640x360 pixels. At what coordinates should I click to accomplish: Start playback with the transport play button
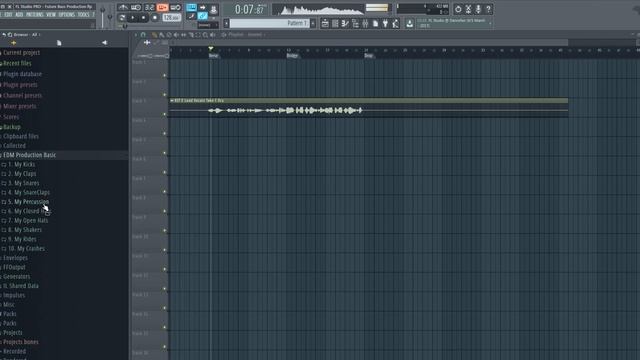click(x=133, y=18)
